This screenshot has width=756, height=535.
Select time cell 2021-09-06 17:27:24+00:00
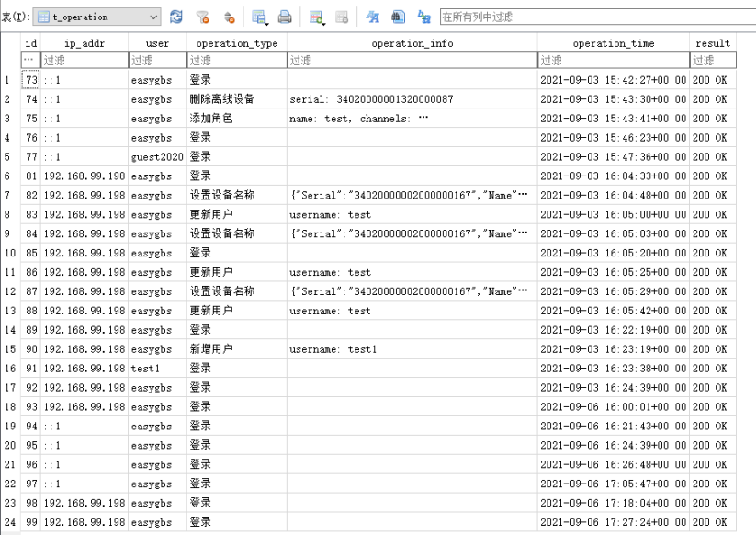pyautogui.click(x=614, y=522)
